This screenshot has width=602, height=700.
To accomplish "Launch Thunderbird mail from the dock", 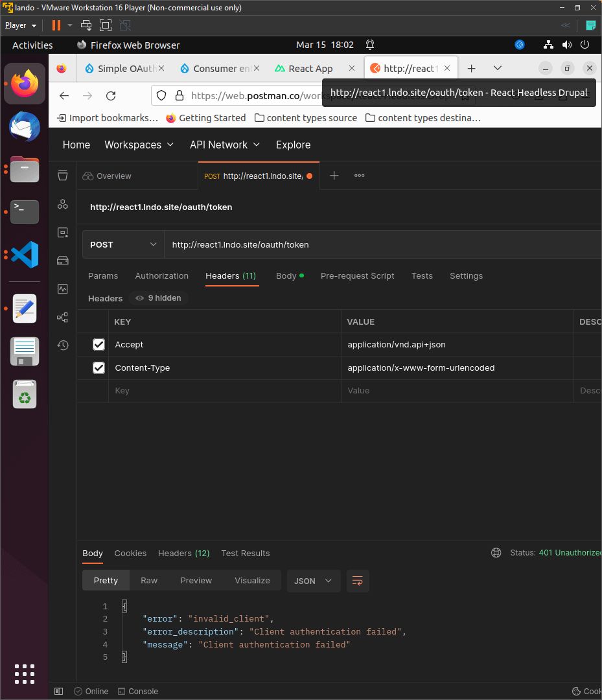I will [x=25, y=127].
